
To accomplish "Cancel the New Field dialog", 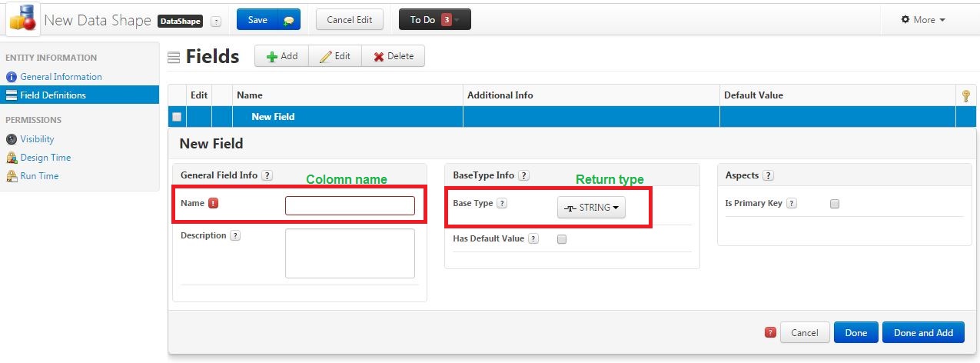I will tap(805, 332).
